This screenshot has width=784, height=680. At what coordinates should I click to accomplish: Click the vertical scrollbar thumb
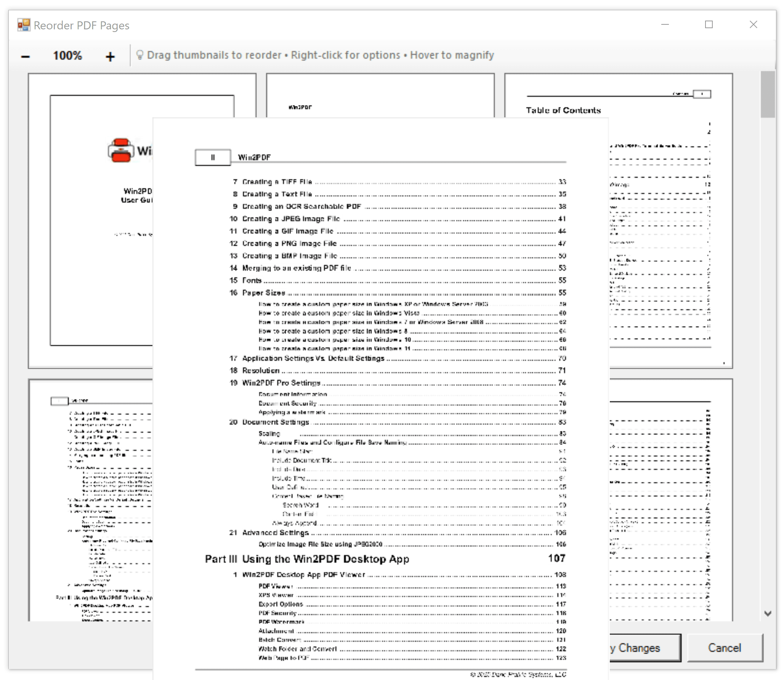point(768,94)
